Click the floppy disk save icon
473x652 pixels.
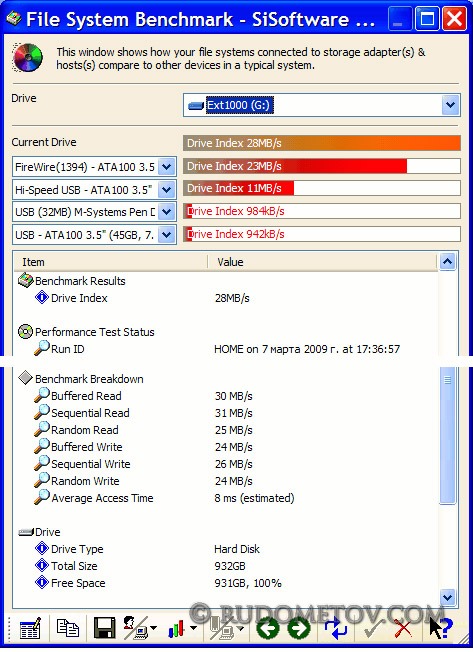pyautogui.click(x=104, y=627)
